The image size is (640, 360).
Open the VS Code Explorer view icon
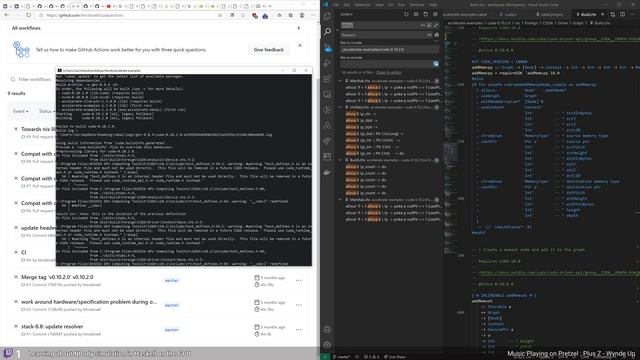pyautogui.click(x=327, y=16)
